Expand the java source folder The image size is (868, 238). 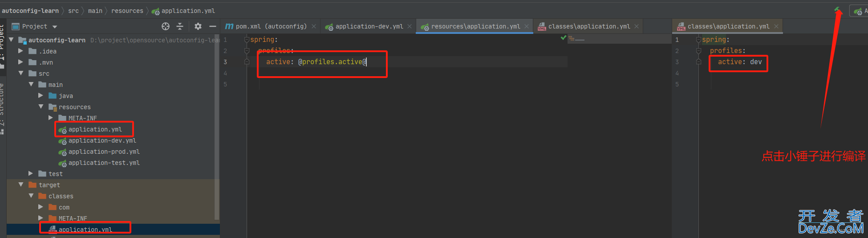click(x=41, y=95)
